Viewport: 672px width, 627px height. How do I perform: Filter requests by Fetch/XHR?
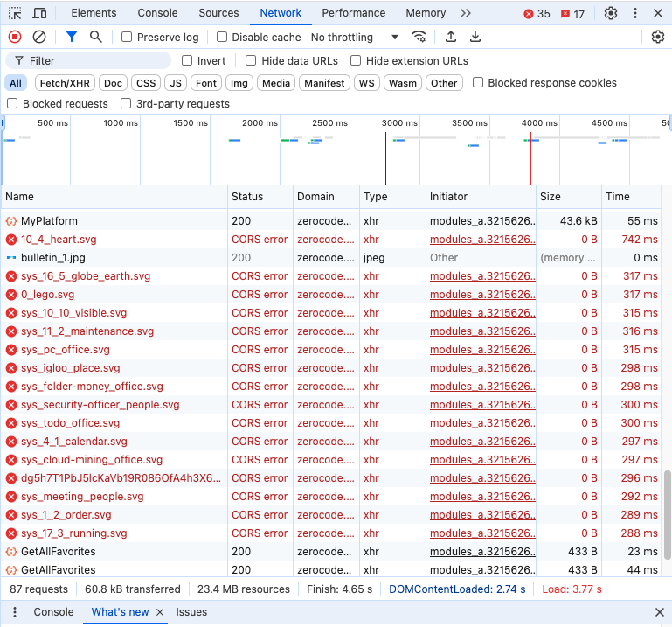point(65,83)
